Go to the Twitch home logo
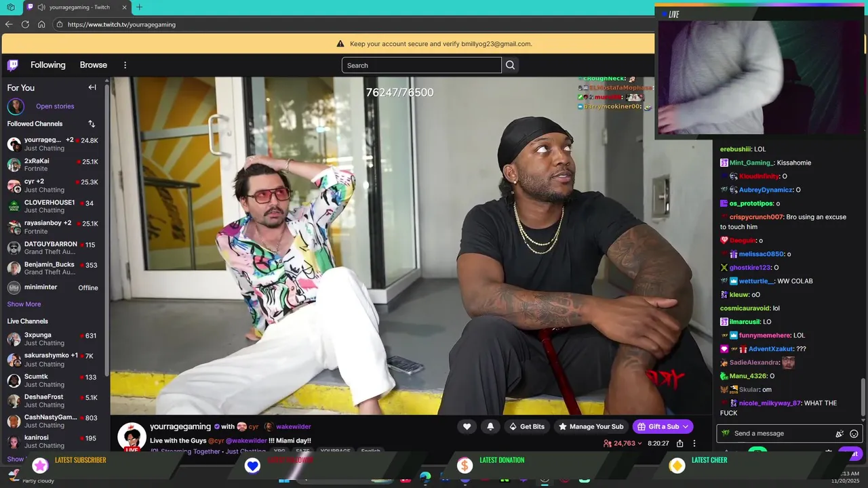868x488 pixels. 13,65
